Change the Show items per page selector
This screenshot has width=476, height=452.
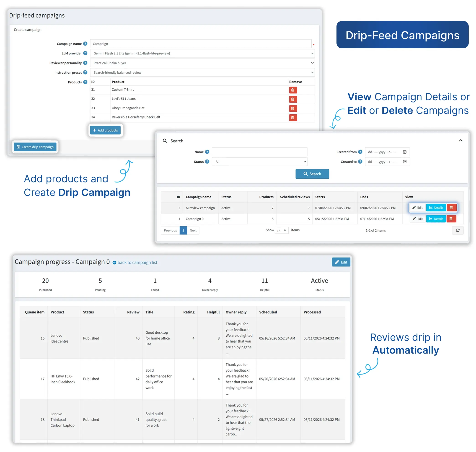coord(281,231)
